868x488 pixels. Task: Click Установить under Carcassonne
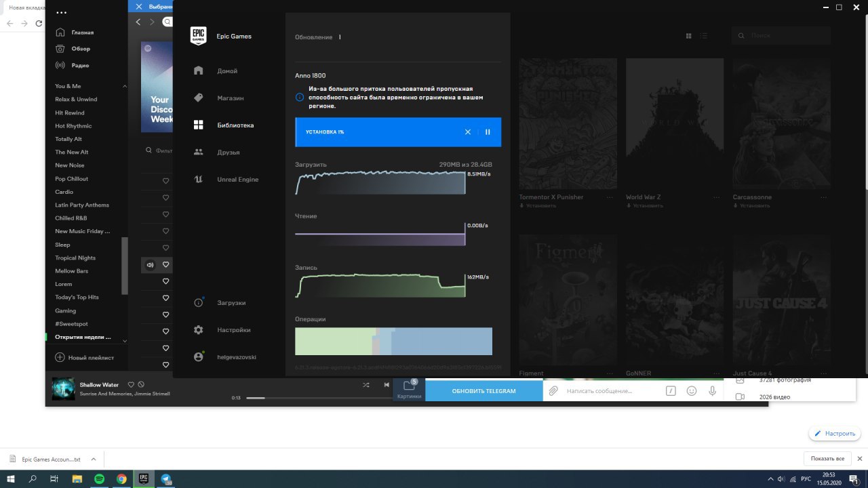(x=751, y=205)
